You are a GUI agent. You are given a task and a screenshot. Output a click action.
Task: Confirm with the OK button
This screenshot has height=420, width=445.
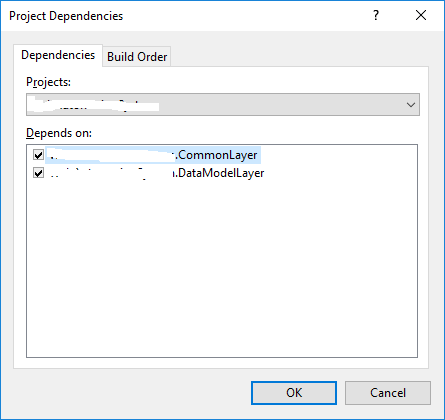294,393
